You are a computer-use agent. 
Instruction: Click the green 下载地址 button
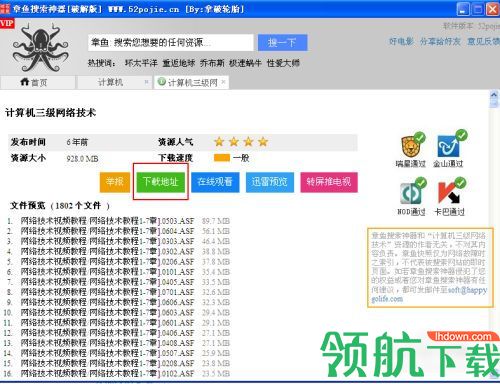point(161,182)
